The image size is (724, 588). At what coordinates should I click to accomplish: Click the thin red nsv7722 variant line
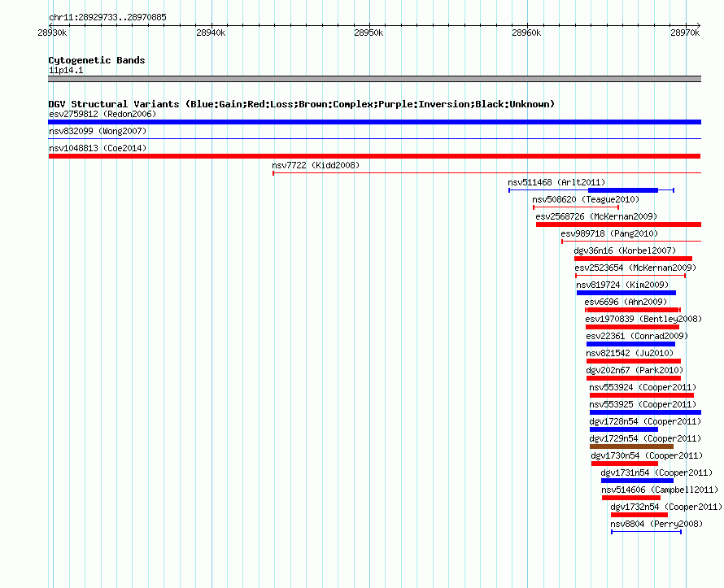click(487, 173)
